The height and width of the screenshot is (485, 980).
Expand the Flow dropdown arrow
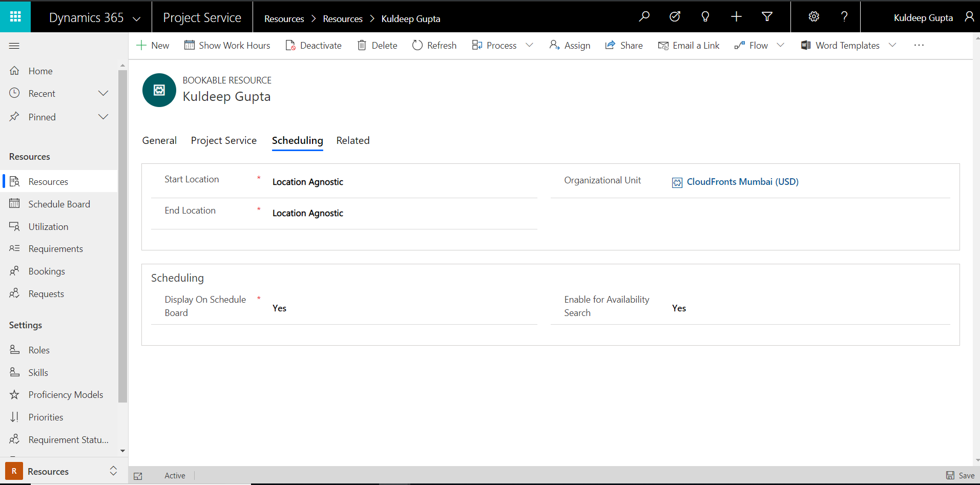point(781,45)
